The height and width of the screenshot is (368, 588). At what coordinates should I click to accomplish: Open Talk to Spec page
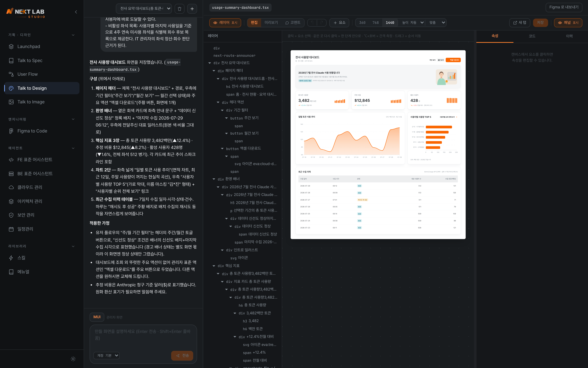click(x=42, y=60)
